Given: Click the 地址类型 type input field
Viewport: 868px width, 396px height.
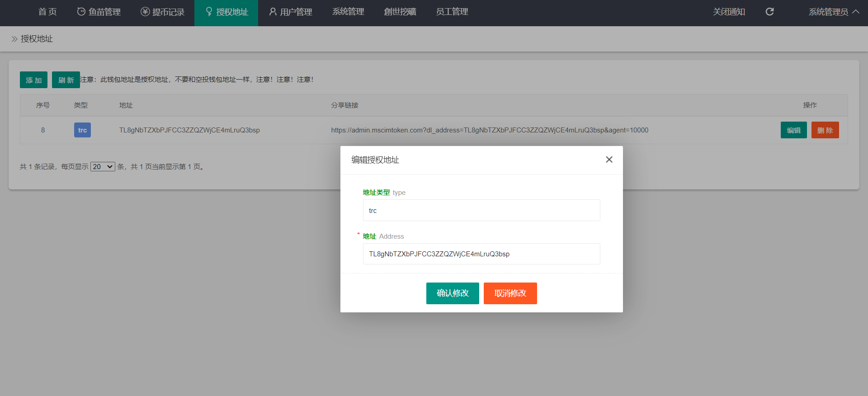Looking at the screenshot, I should 481,211.
